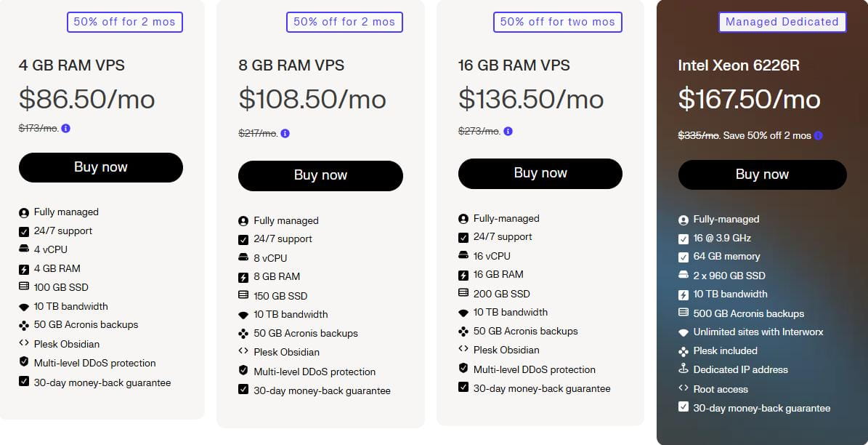Click 50% off badge on 4 GB plan
The width and height of the screenshot is (868, 445).
[124, 22]
